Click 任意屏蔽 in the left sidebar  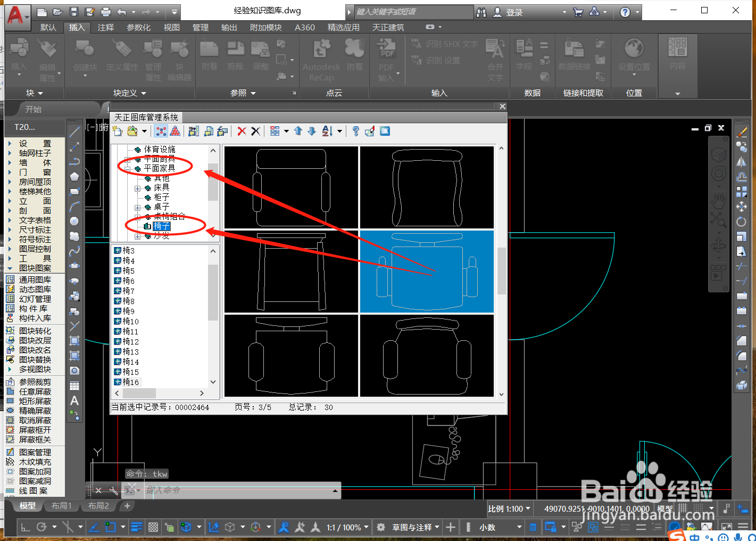pyautogui.click(x=35, y=392)
